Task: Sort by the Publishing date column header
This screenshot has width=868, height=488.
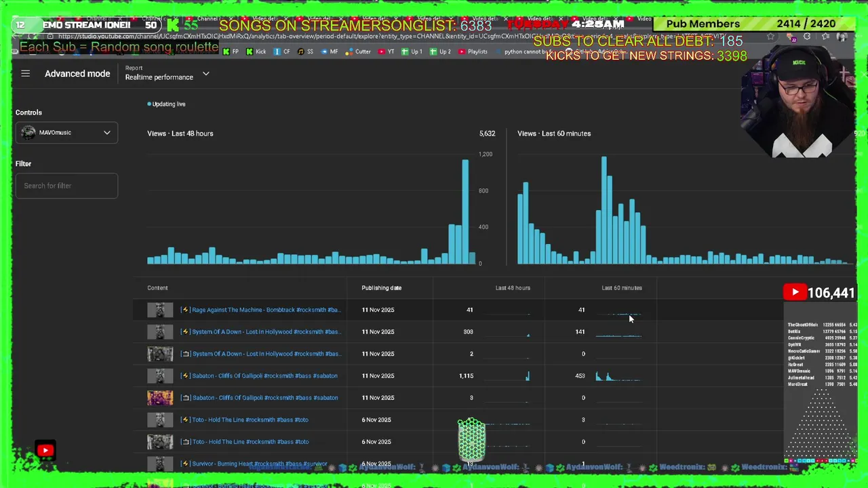Action: point(381,288)
